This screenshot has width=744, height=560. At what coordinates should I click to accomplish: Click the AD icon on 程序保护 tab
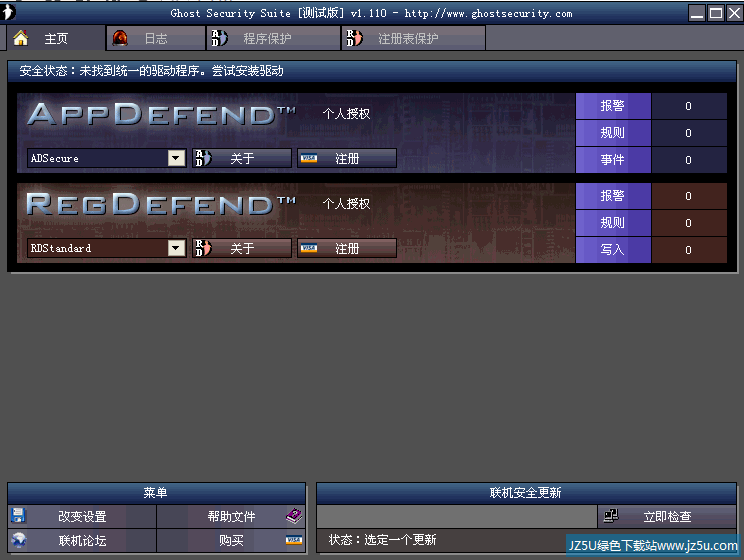click(220, 38)
